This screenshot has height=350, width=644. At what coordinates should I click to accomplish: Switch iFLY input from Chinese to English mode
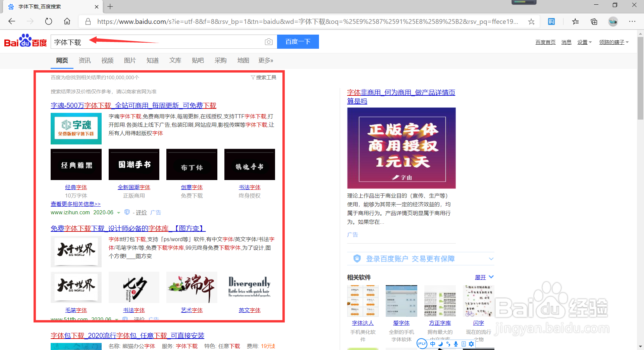point(433,344)
